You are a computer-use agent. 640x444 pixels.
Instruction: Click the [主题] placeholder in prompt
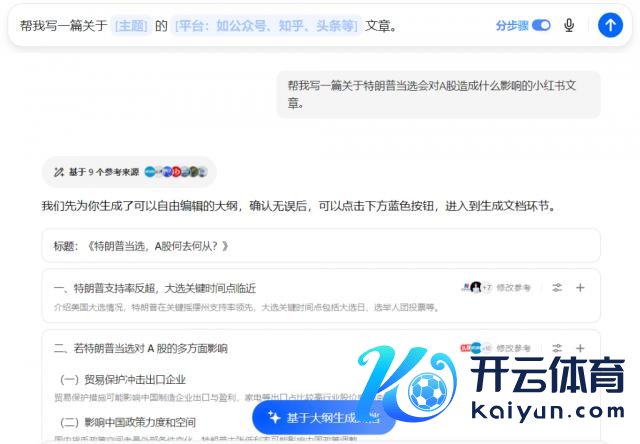pyautogui.click(x=131, y=26)
